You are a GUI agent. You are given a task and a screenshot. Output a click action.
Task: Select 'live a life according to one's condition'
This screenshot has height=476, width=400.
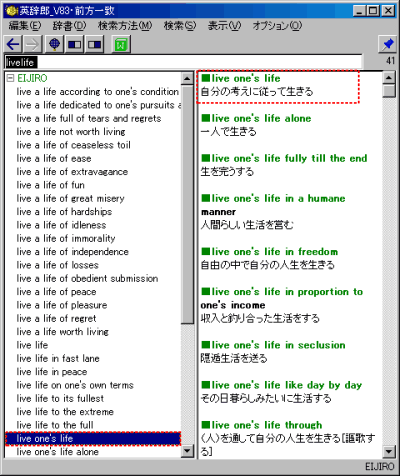(98, 92)
